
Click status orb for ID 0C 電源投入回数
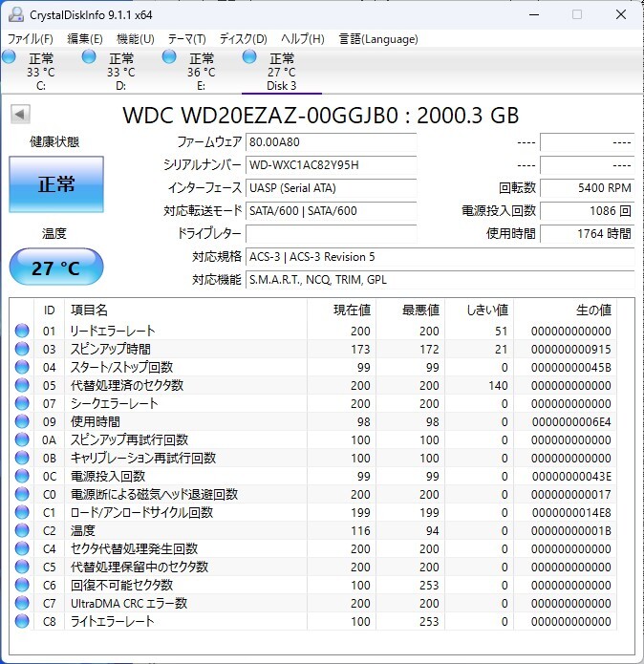click(x=22, y=477)
